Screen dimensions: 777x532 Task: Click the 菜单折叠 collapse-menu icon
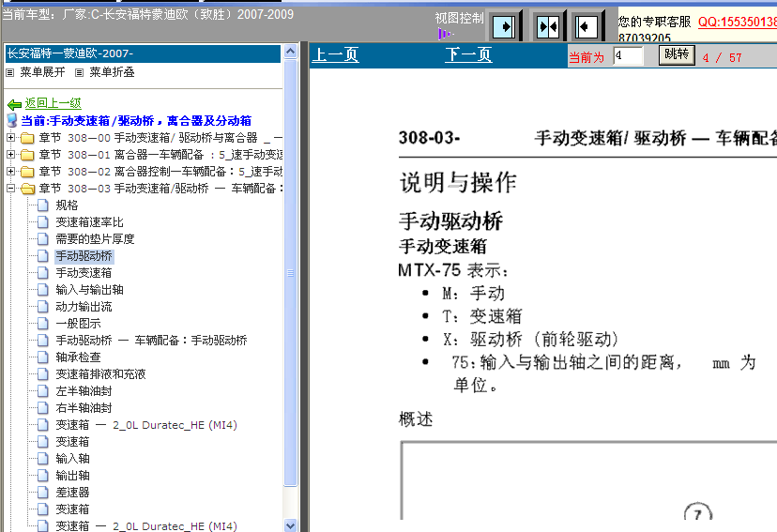(79, 73)
